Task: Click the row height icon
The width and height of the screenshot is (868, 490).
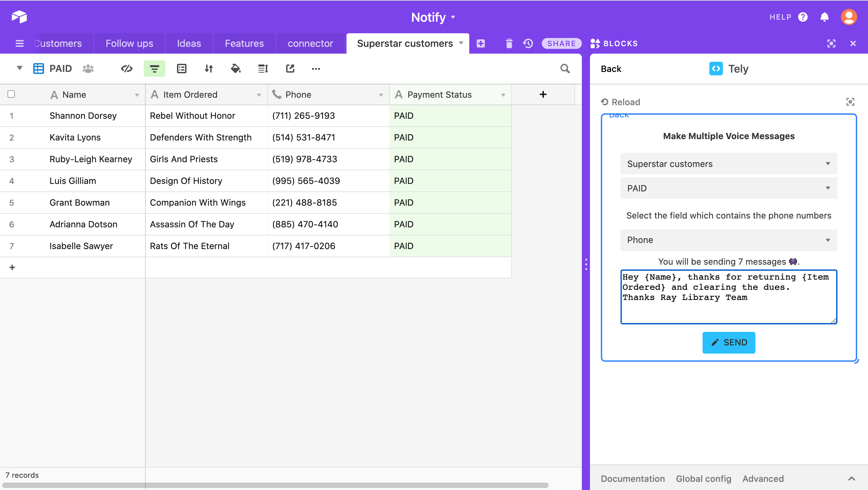Action: [x=263, y=69]
